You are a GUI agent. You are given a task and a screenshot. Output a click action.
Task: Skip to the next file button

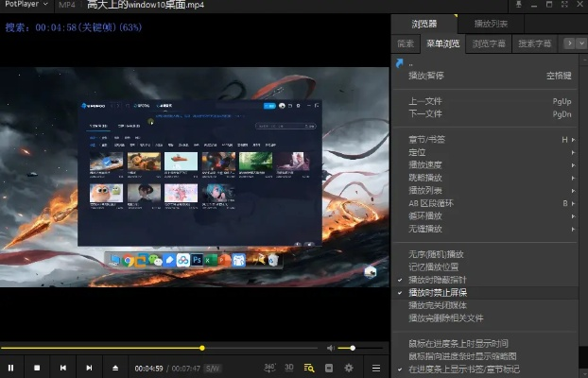click(x=89, y=368)
